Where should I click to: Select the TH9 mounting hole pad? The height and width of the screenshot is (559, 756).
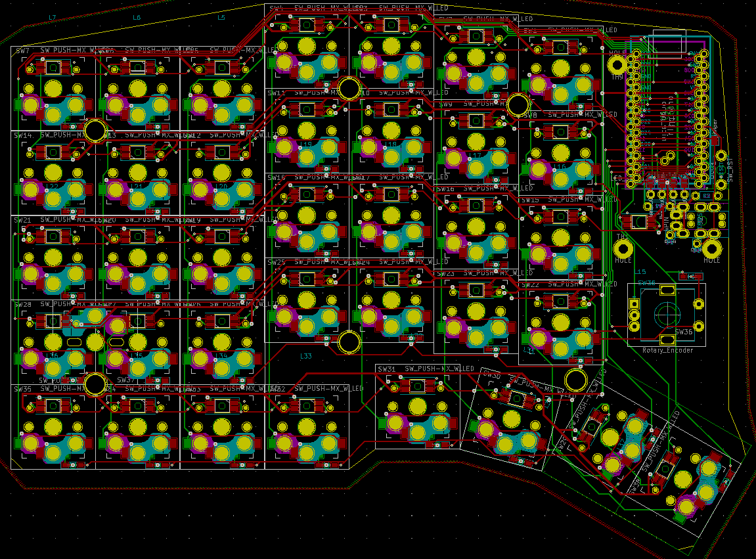point(618,65)
